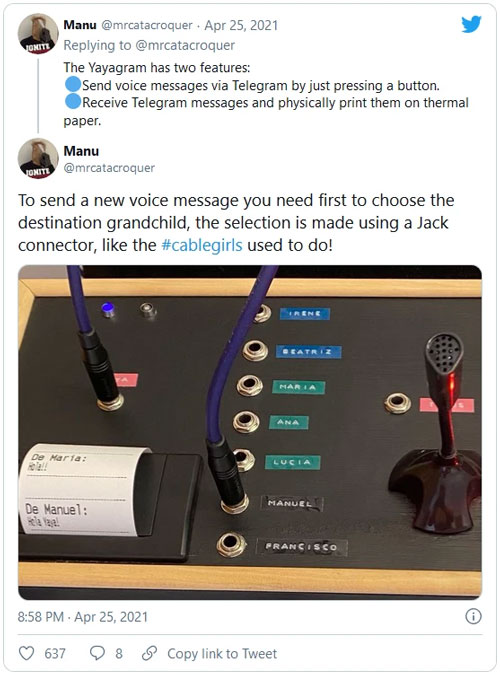
Task: Open the @mrcatacroquer handle in reply header
Action: point(146,25)
